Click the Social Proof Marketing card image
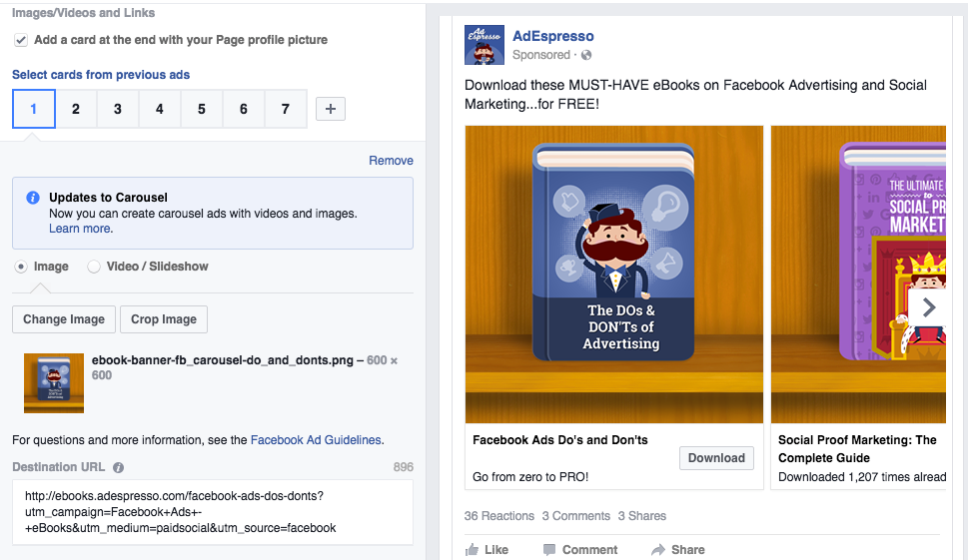The height and width of the screenshot is (560, 968). [858, 275]
